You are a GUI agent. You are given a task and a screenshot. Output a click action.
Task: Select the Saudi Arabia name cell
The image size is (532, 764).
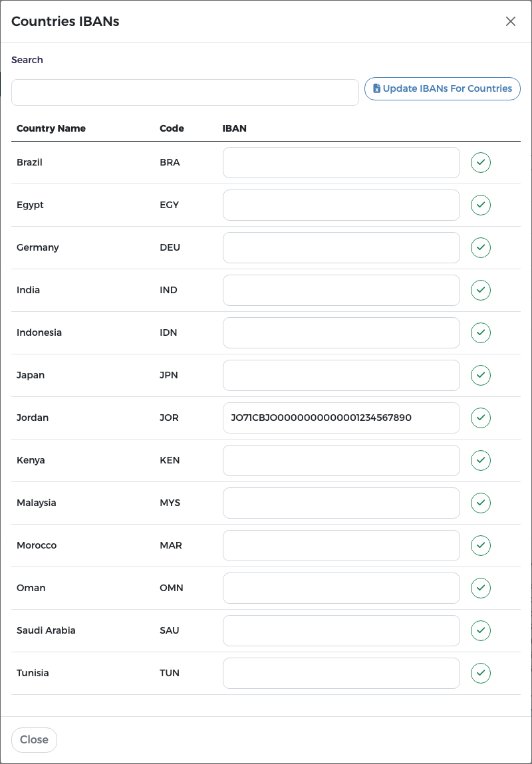pos(47,630)
